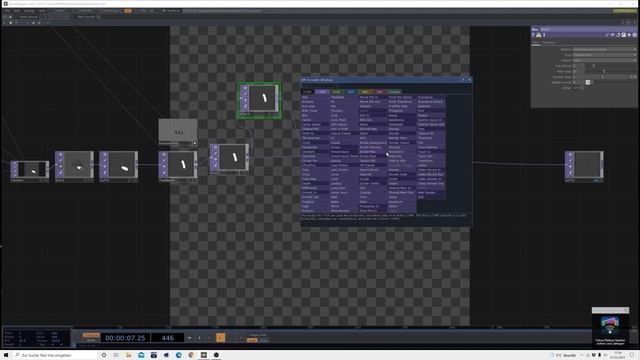Viewport: 640px width, 360px height.
Task: Set range limit to Loop
Action: [252, 340]
